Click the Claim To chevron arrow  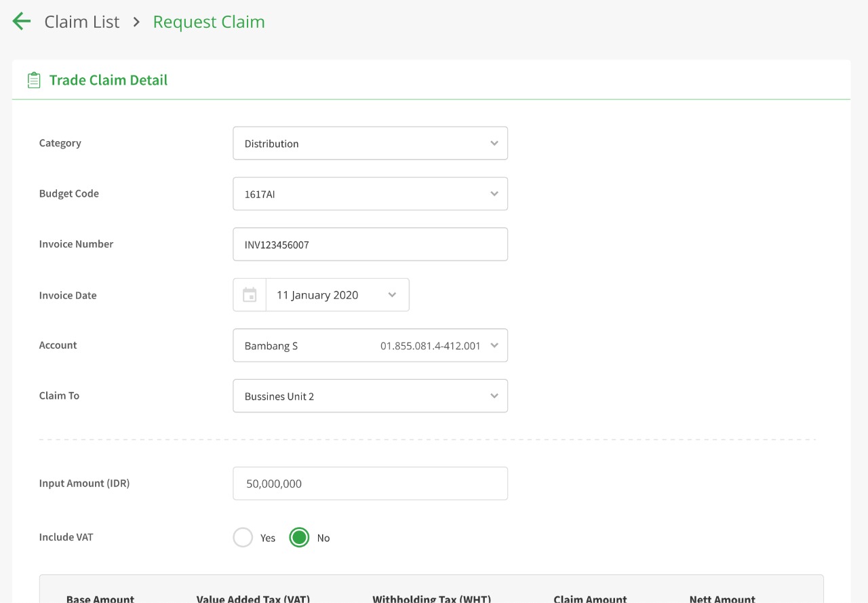494,396
